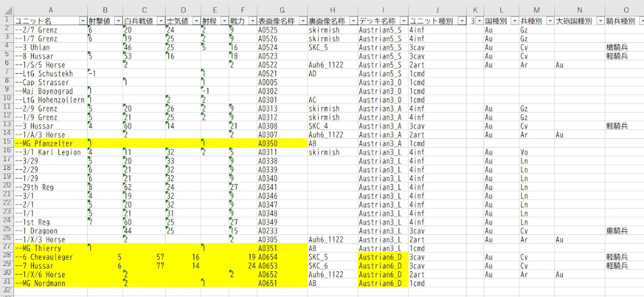Expand the 白兵戦値 filter dropdown arrow
This screenshot has width=644, height=297.
tap(160, 21)
